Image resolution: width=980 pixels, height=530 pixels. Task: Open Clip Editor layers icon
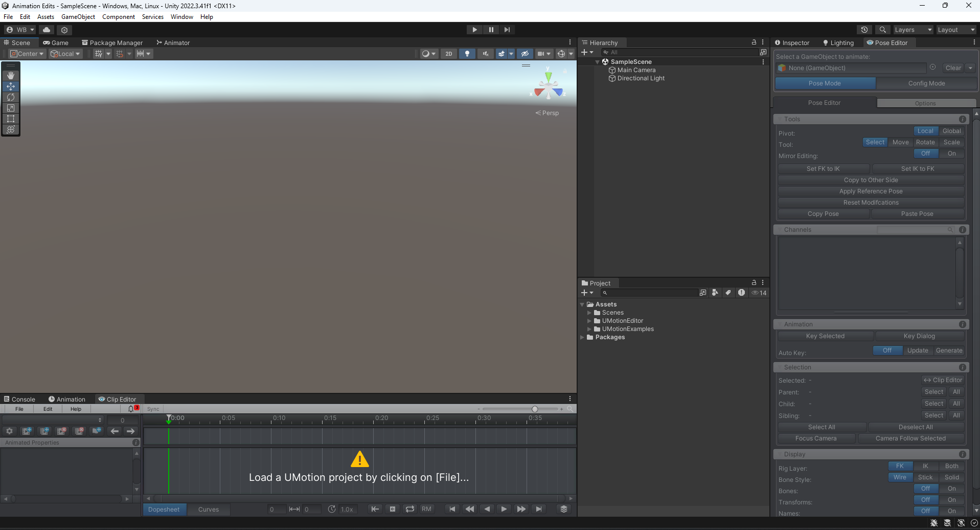tap(564, 509)
